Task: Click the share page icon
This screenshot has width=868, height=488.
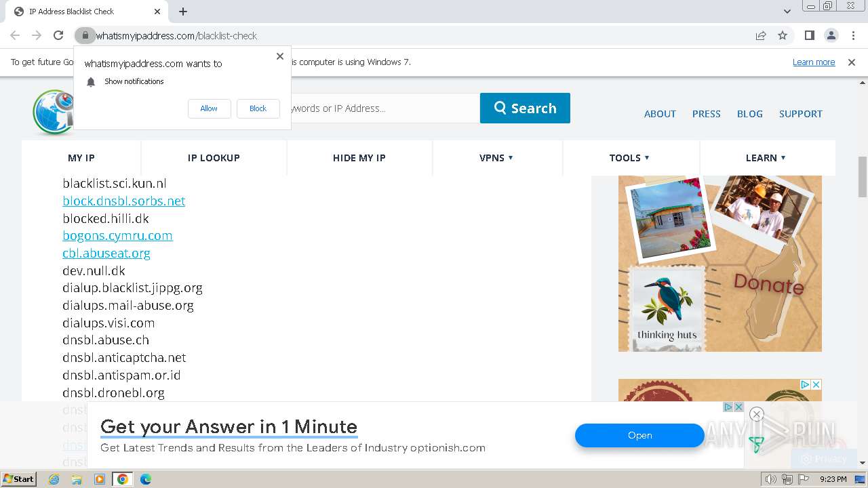Action: click(761, 35)
